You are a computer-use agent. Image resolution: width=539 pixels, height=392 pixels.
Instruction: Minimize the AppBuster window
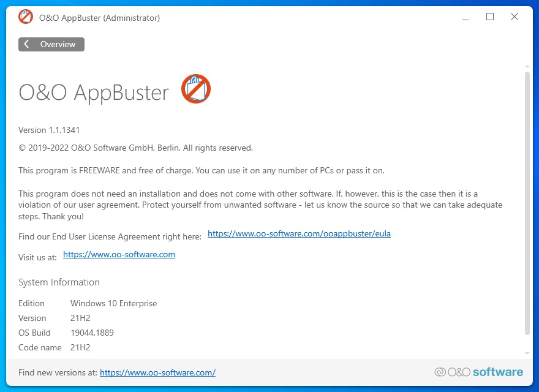coord(466,17)
